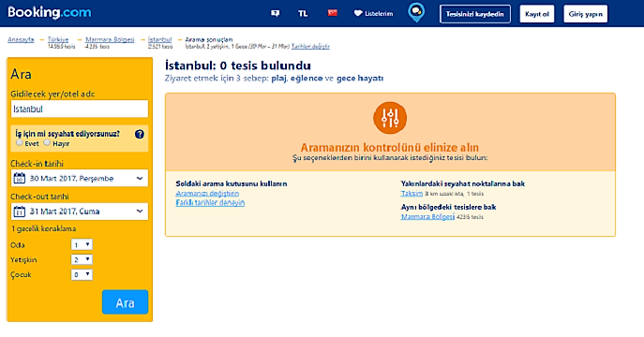Click the 1 gecelik konaklama text
The image size is (644, 337).
(x=43, y=228)
